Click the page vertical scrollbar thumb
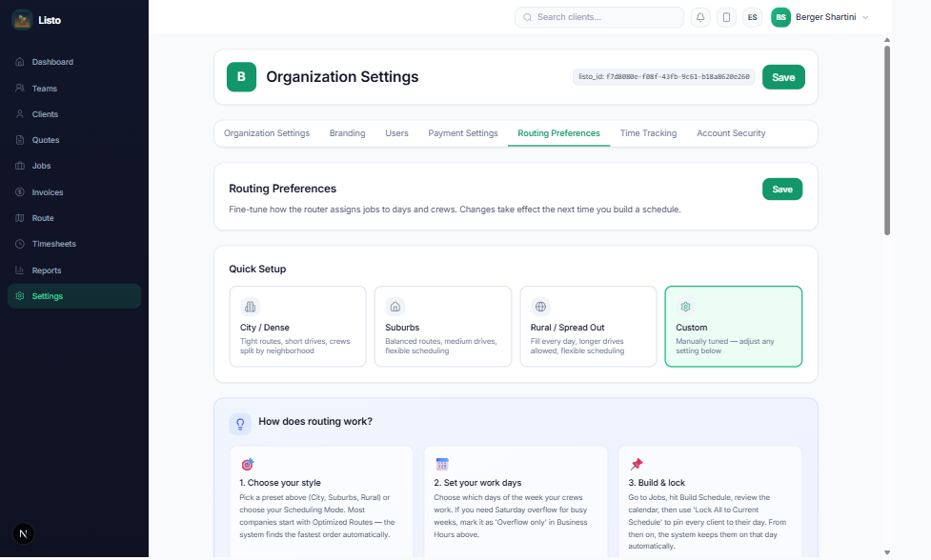 (x=887, y=140)
